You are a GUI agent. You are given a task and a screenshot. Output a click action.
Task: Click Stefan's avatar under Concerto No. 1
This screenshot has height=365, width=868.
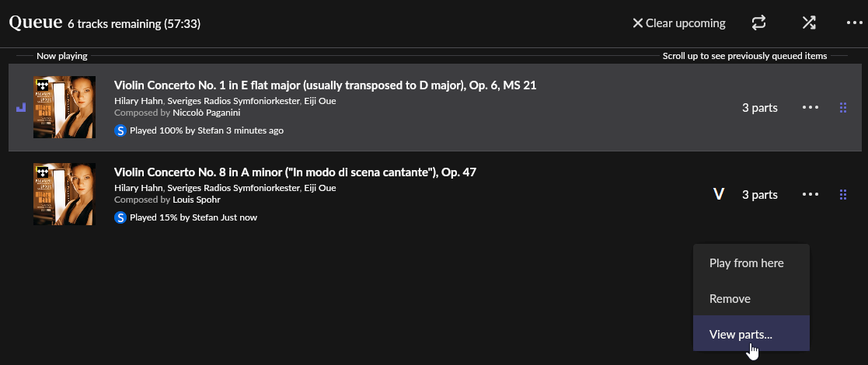point(120,130)
